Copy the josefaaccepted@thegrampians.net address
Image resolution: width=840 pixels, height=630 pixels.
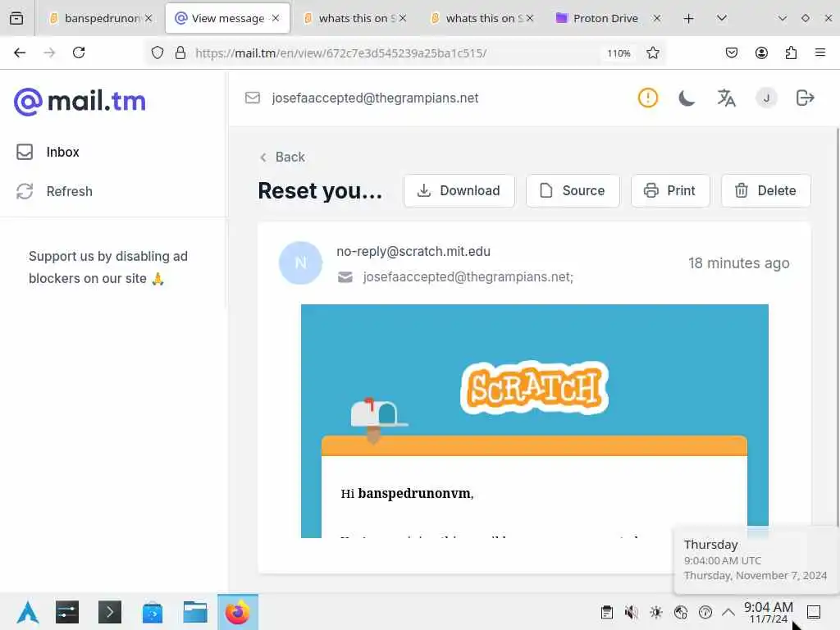tap(375, 98)
